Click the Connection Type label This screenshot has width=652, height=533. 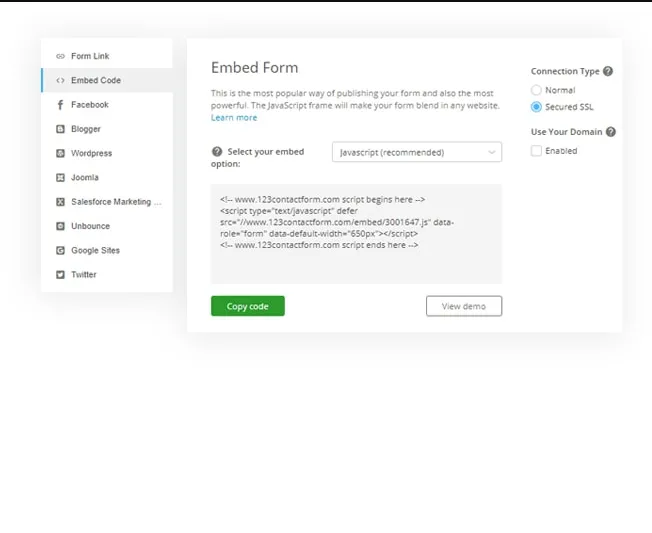tap(565, 72)
